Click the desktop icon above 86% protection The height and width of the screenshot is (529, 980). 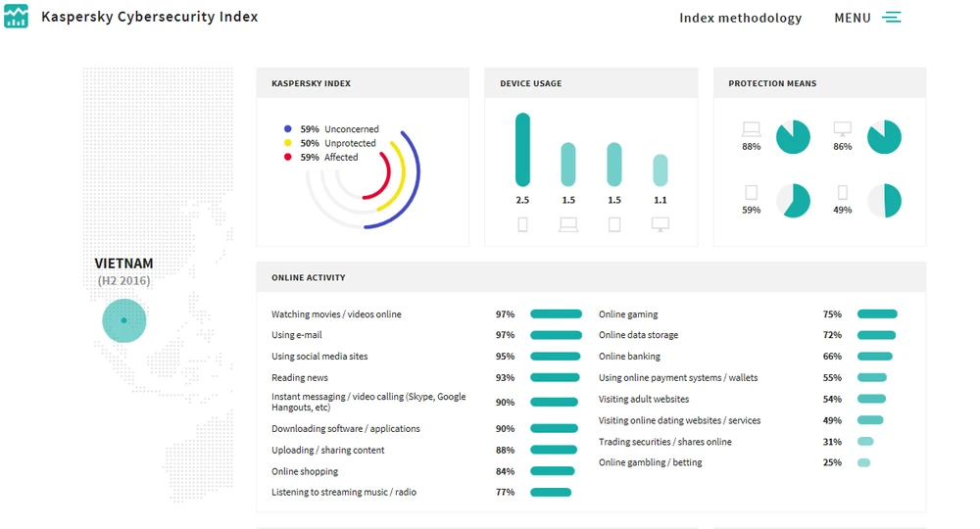tap(842, 128)
